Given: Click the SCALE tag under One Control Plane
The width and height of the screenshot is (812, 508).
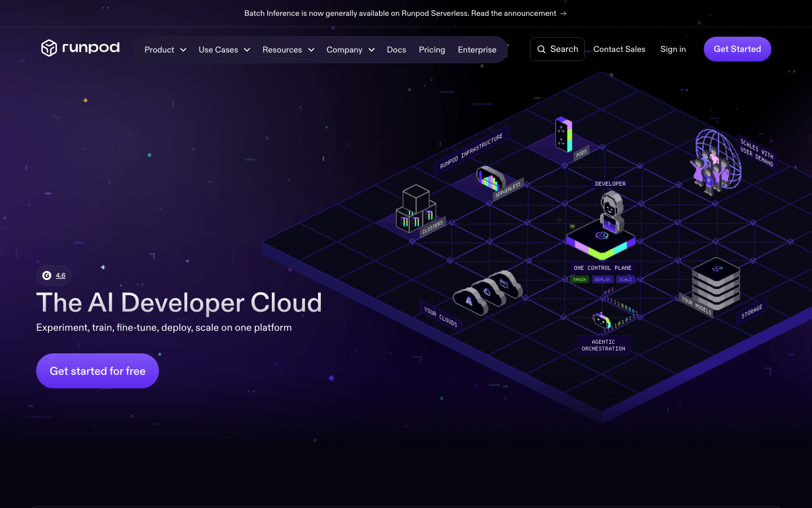Looking at the screenshot, I should coord(625,279).
